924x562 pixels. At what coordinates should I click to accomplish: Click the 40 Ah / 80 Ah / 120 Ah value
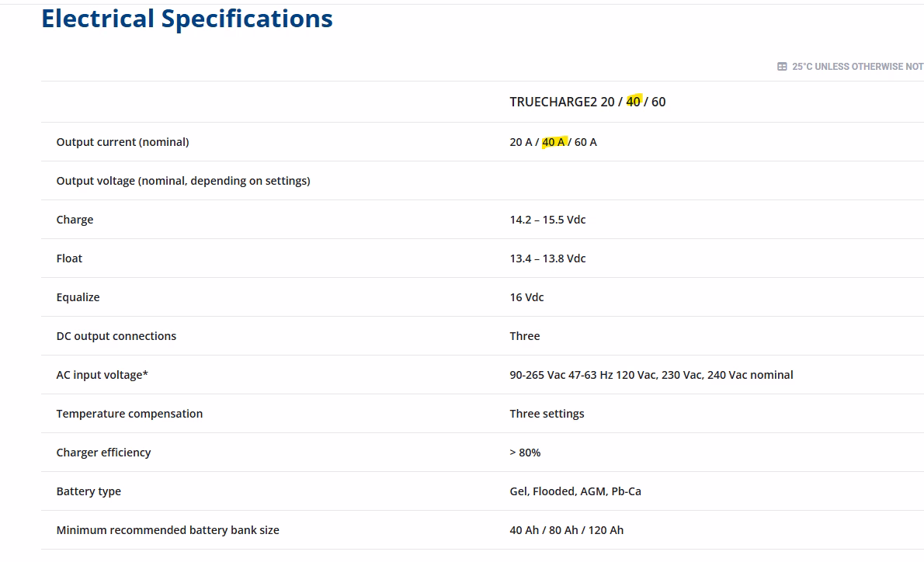pos(566,530)
